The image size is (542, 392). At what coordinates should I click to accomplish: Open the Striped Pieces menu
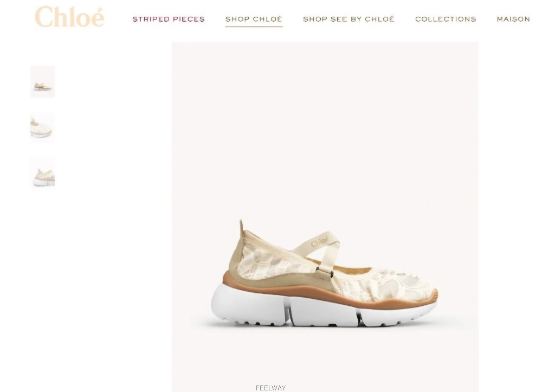169,19
